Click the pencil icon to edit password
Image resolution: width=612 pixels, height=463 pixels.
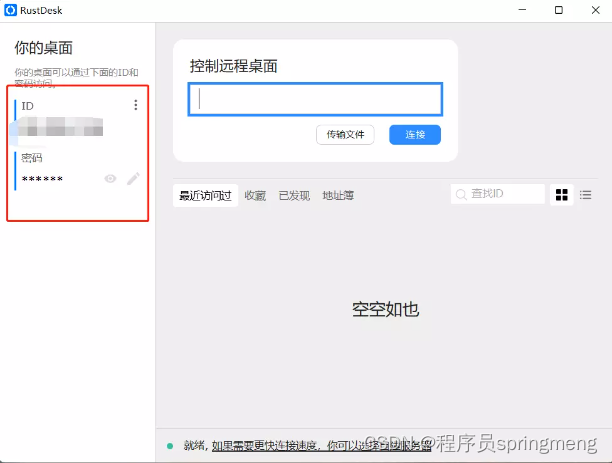point(133,179)
